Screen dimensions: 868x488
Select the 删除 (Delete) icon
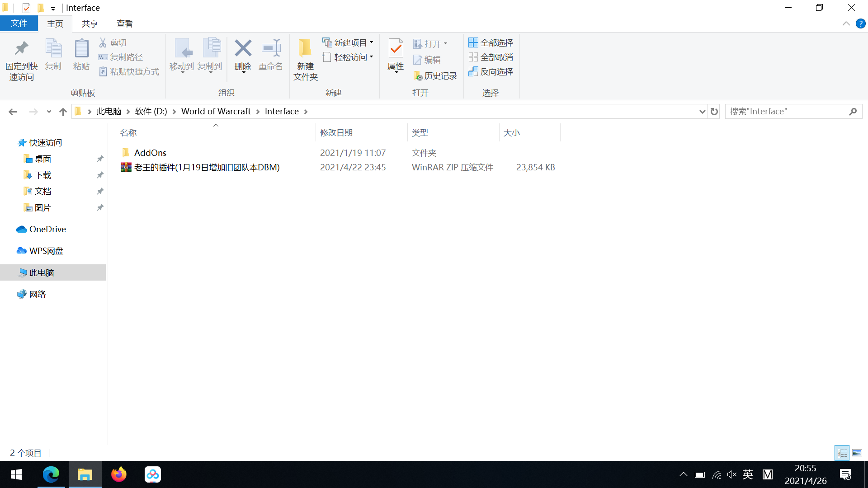click(243, 56)
